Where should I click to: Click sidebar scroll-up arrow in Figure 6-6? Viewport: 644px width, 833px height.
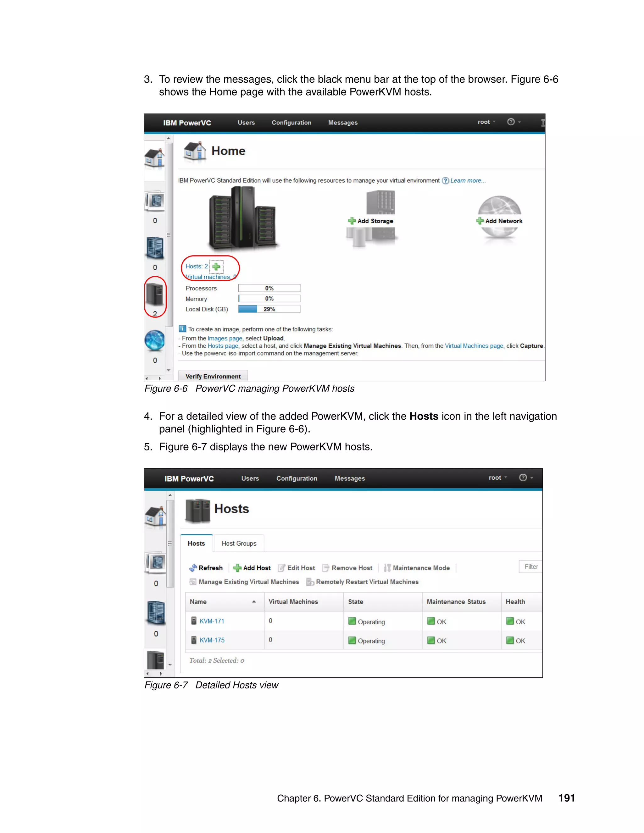pos(168,138)
